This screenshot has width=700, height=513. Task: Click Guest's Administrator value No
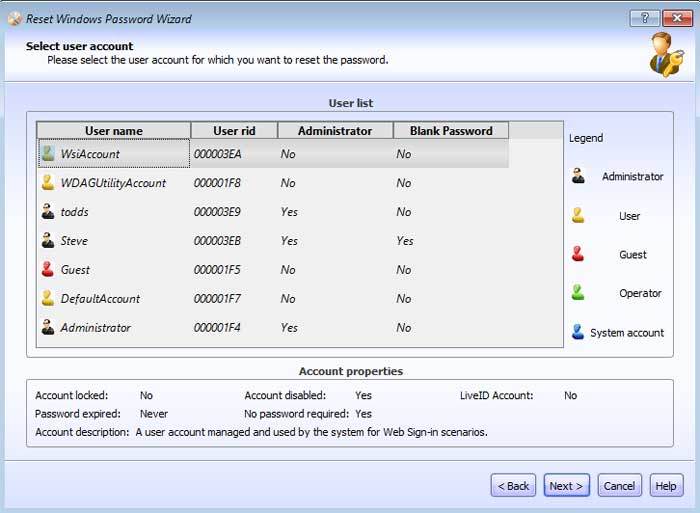288,270
